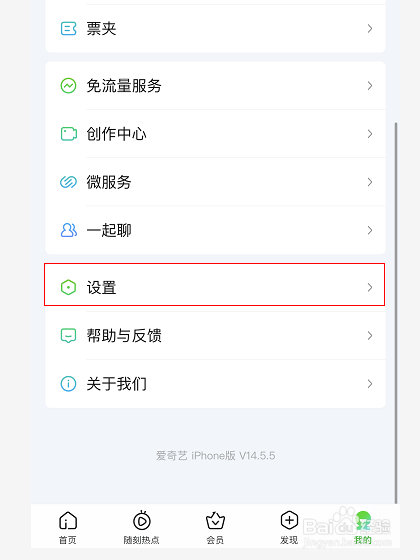Tap the 关于我们 info icon
Screen dimensions: 420x560
tap(69, 384)
